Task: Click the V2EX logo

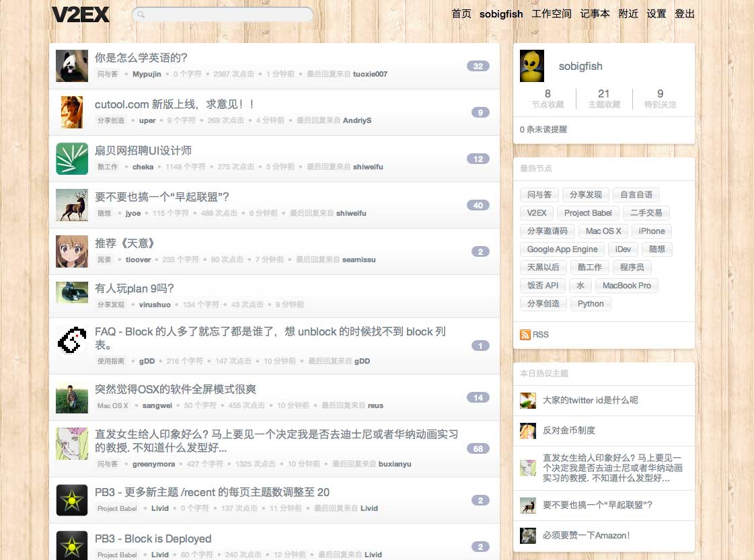Action: (80, 14)
